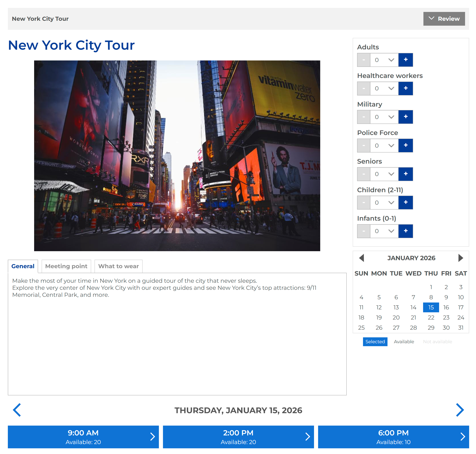The width and height of the screenshot is (476, 454).
Task: Expand the Review section
Action: pyautogui.click(x=444, y=19)
